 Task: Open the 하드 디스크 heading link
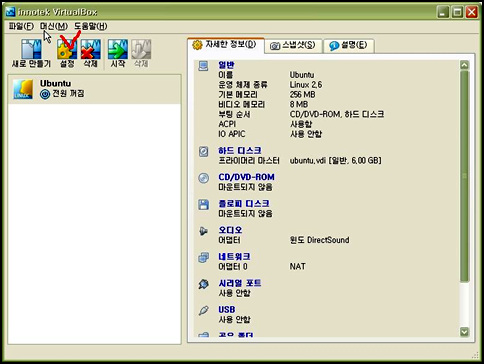(240, 151)
